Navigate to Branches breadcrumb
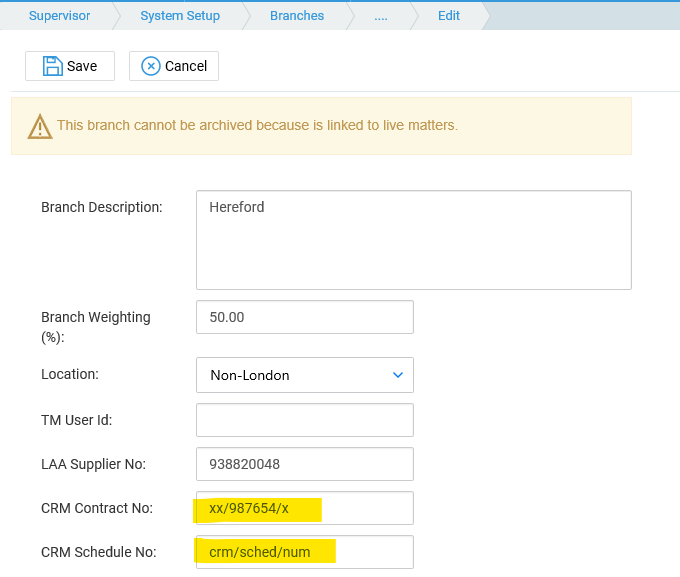The height and width of the screenshot is (577, 680). click(297, 16)
